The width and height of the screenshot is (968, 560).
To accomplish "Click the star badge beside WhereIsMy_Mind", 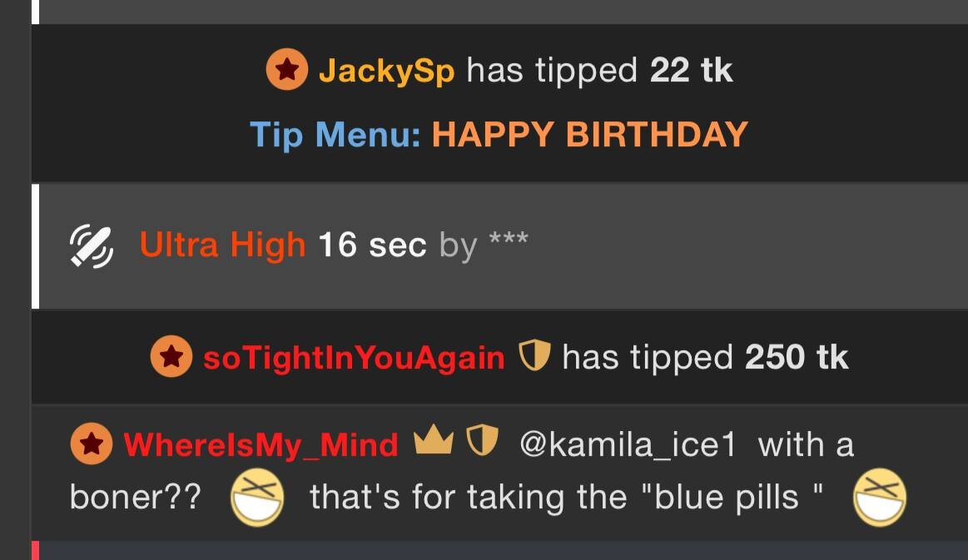I will click(92, 444).
